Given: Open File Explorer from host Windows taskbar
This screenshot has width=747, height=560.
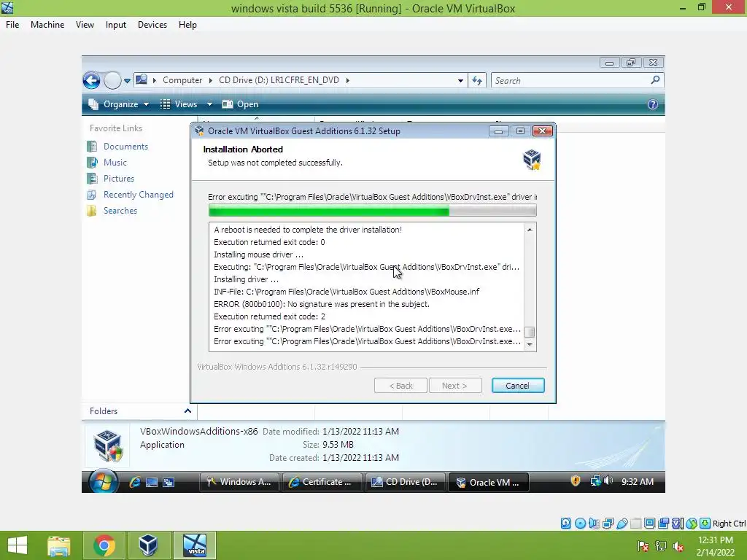Looking at the screenshot, I should click(x=59, y=545).
